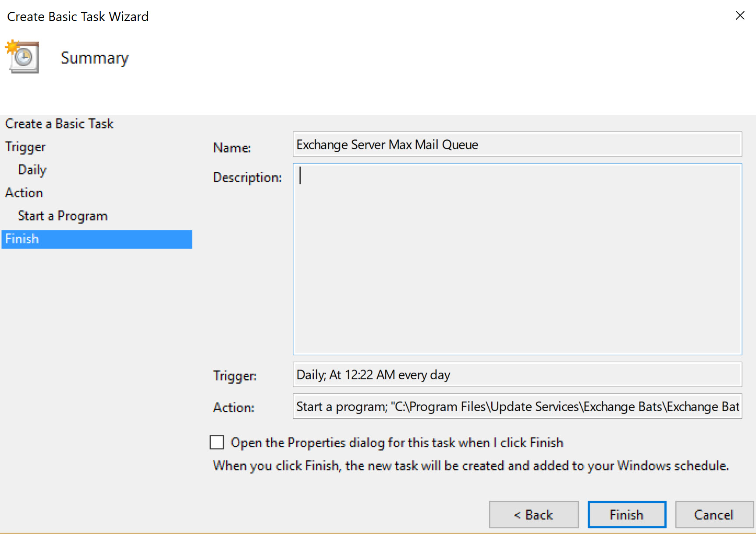Click the Trigger field showing Daily schedule
This screenshot has height=534, width=756.
point(517,374)
